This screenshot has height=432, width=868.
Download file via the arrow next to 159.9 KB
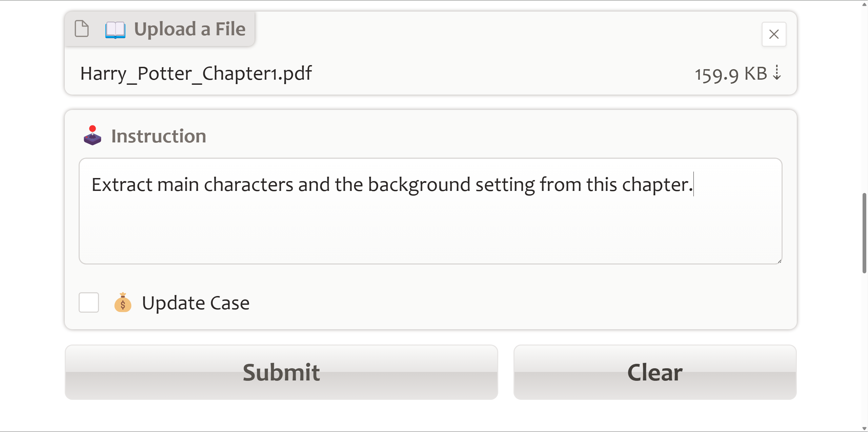click(x=777, y=73)
